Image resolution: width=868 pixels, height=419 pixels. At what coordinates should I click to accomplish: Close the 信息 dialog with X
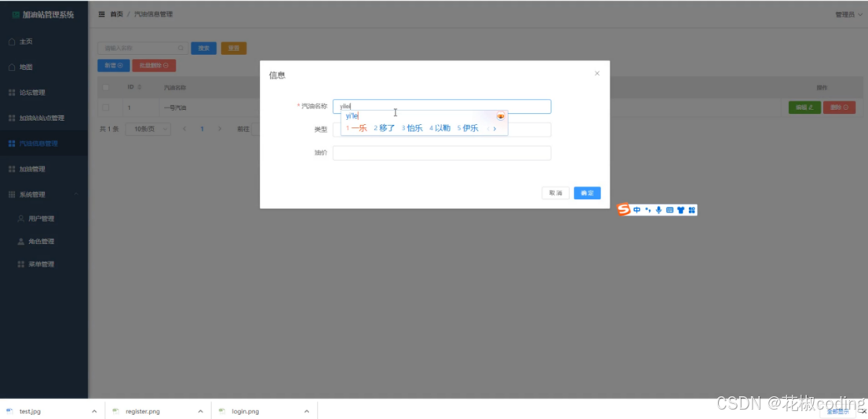click(596, 73)
